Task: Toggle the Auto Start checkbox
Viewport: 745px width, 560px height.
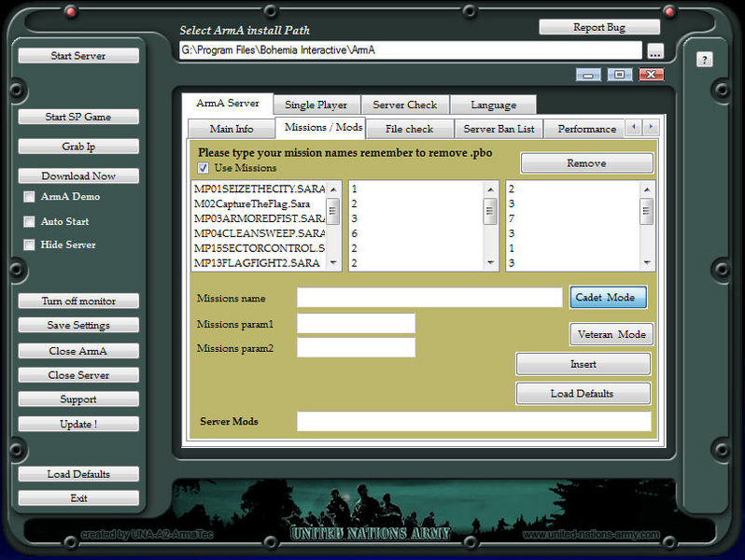Action: [x=30, y=222]
